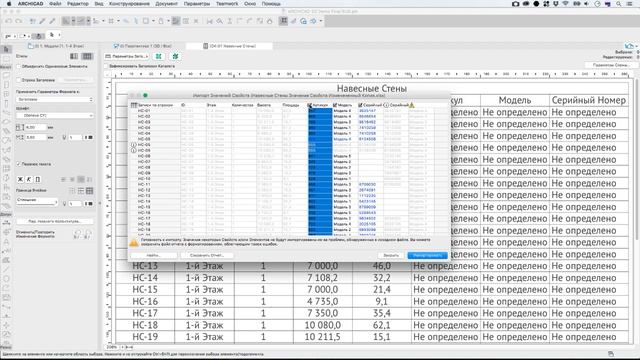
Task: Open the Параметры Схемы dropdown
Action: (126, 56)
